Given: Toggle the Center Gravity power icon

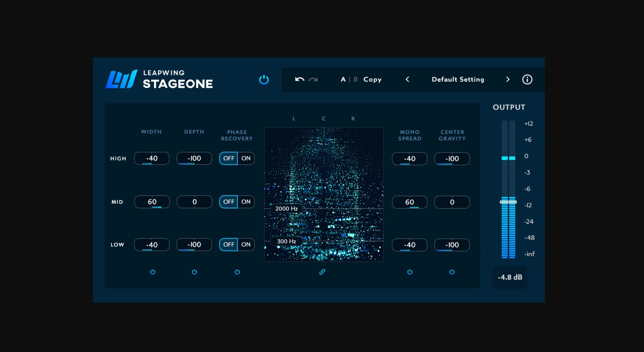Looking at the screenshot, I should tap(452, 272).
